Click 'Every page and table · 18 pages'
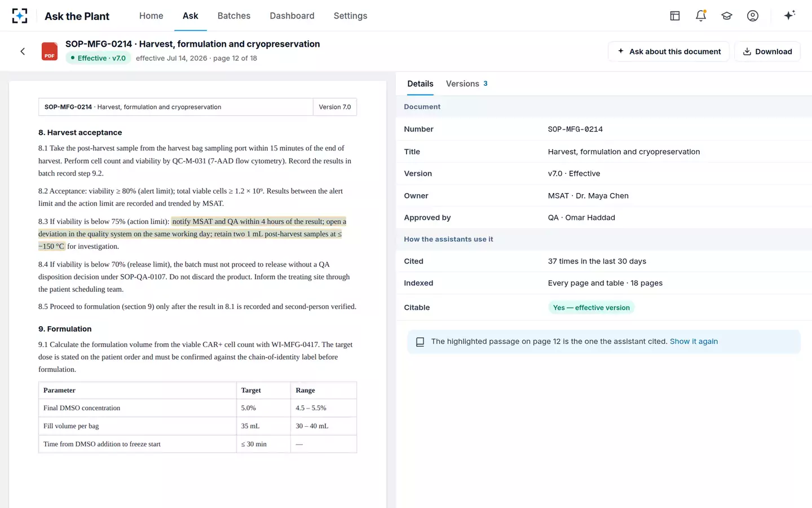This screenshot has width=812, height=508. tap(605, 283)
